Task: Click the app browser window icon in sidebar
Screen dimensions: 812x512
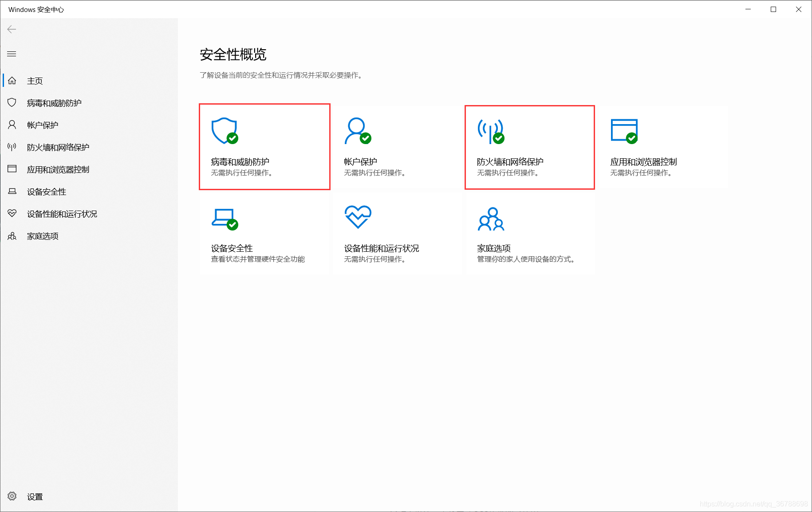Action: point(12,169)
